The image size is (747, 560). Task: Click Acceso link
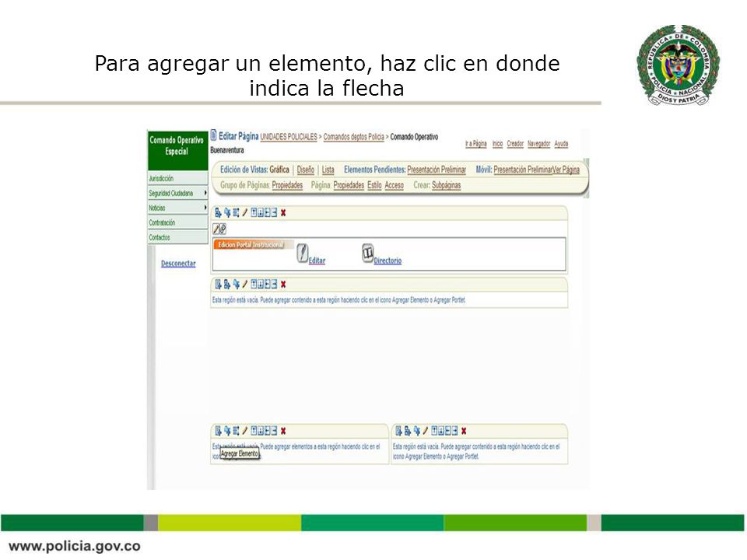(394, 185)
